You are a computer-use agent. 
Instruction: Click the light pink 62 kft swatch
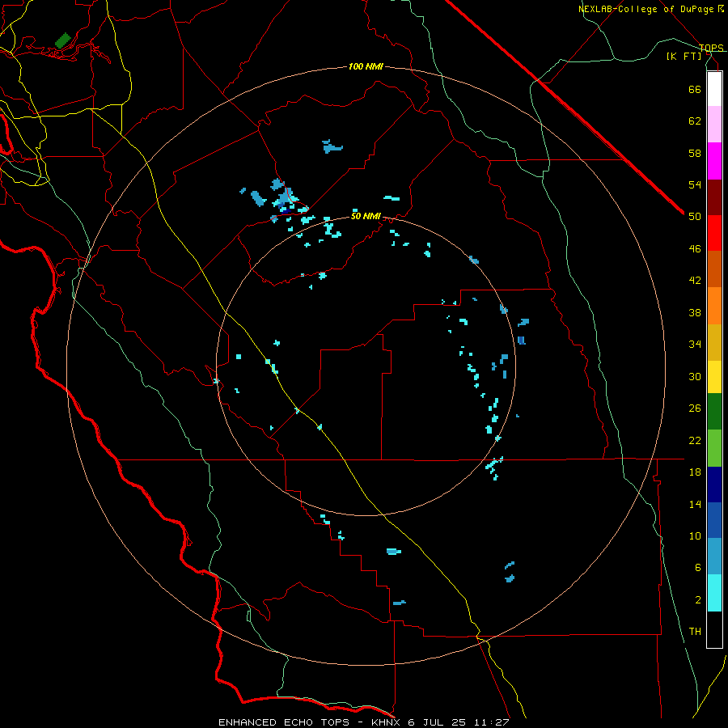[x=714, y=125]
